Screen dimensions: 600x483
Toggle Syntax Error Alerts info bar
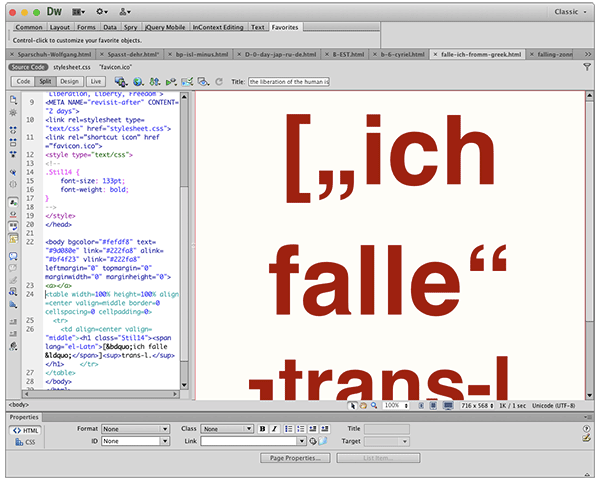tap(13, 239)
